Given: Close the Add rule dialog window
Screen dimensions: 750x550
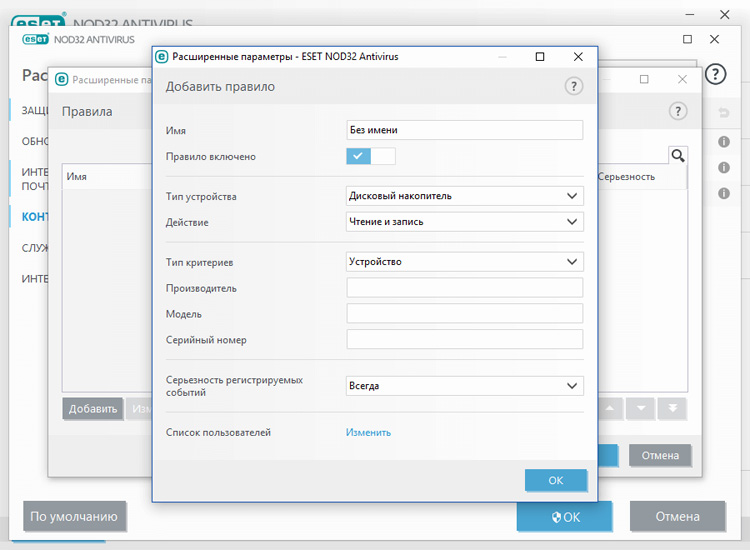Looking at the screenshot, I should point(578,56).
